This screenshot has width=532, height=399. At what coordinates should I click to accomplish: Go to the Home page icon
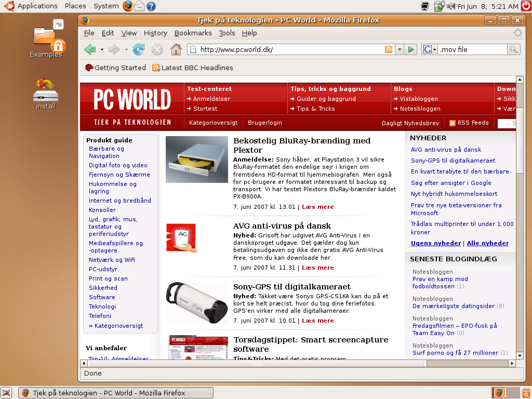pos(176,50)
